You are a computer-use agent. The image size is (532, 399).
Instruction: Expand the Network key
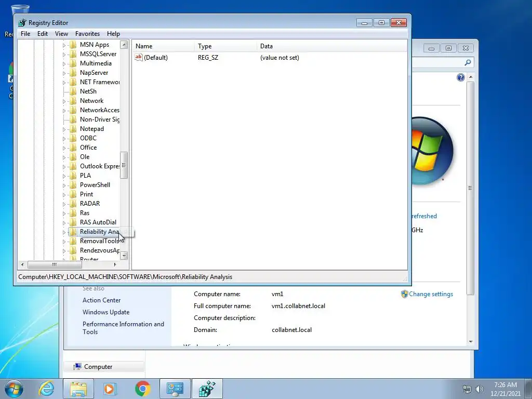(64, 101)
